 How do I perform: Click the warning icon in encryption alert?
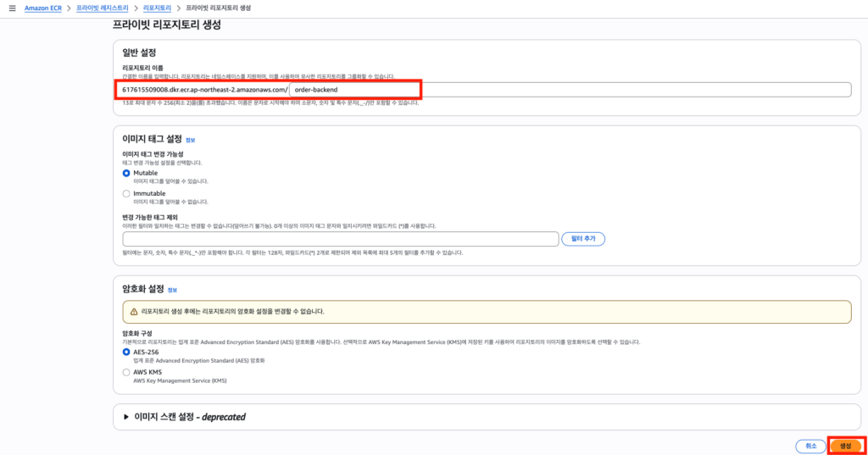tap(134, 312)
